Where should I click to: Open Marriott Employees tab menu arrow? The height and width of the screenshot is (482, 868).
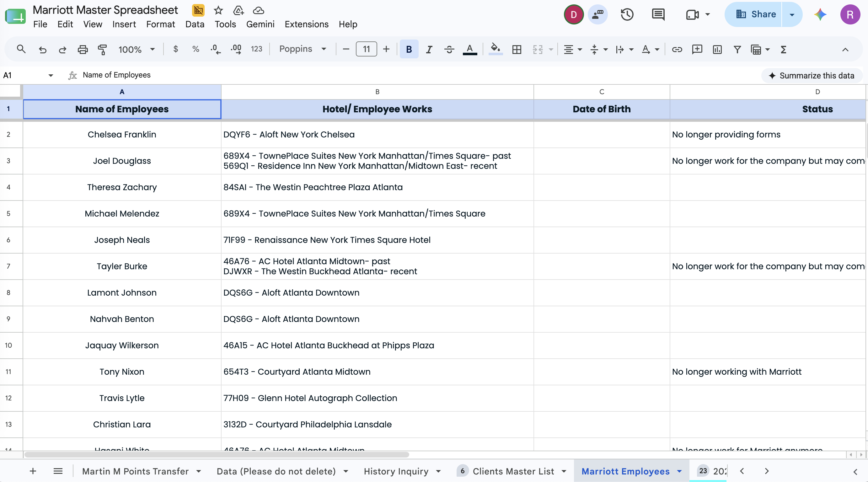tap(679, 471)
